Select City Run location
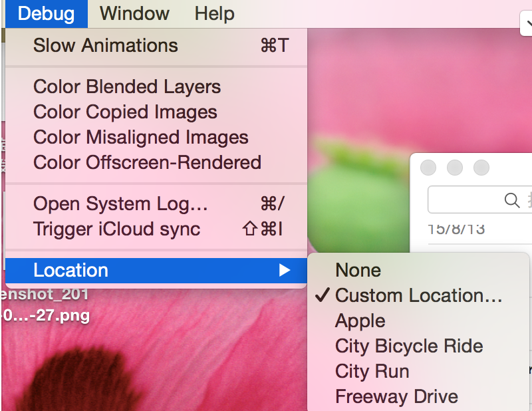 click(x=418, y=372)
